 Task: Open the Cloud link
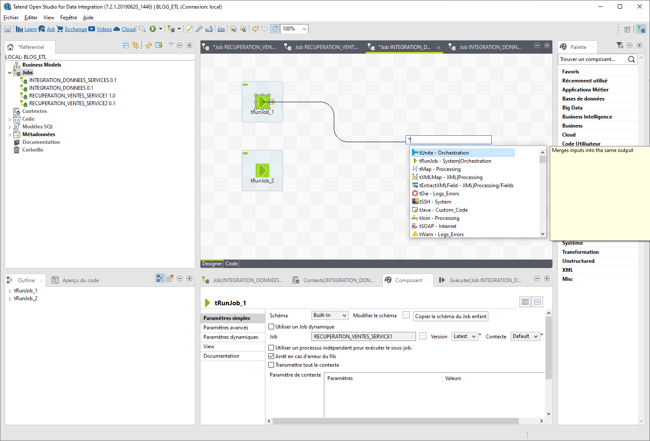click(129, 29)
